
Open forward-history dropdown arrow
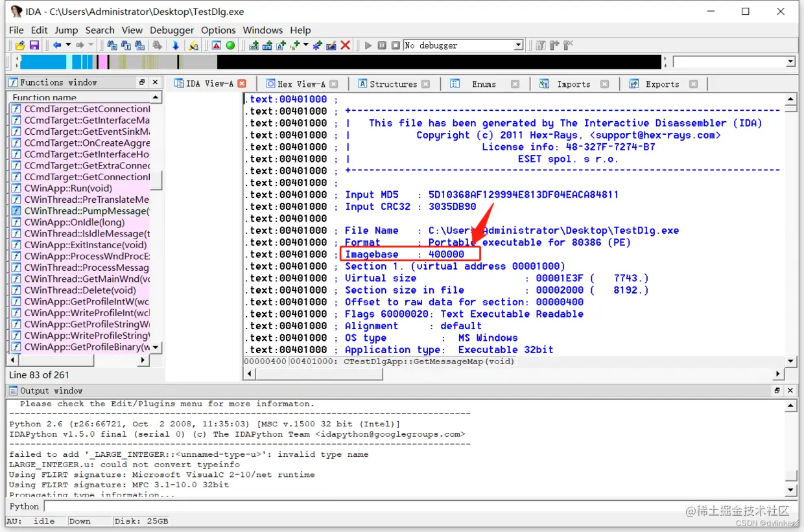click(x=91, y=45)
